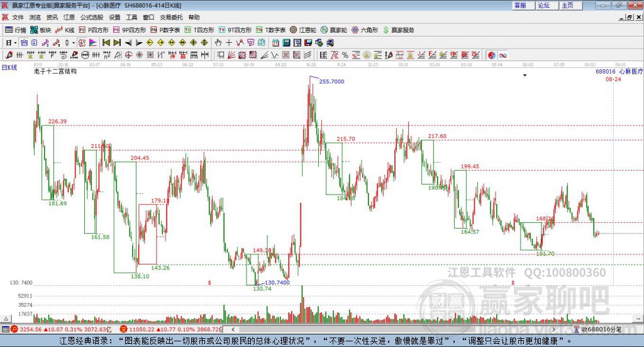This screenshot has height=347, width=644.
Task: Open the 资讯 menu
Action: click(52, 17)
